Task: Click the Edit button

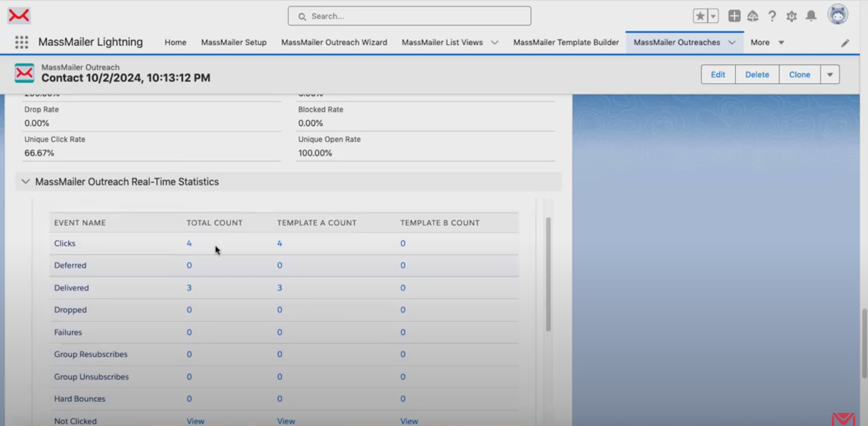Action: 718,74
